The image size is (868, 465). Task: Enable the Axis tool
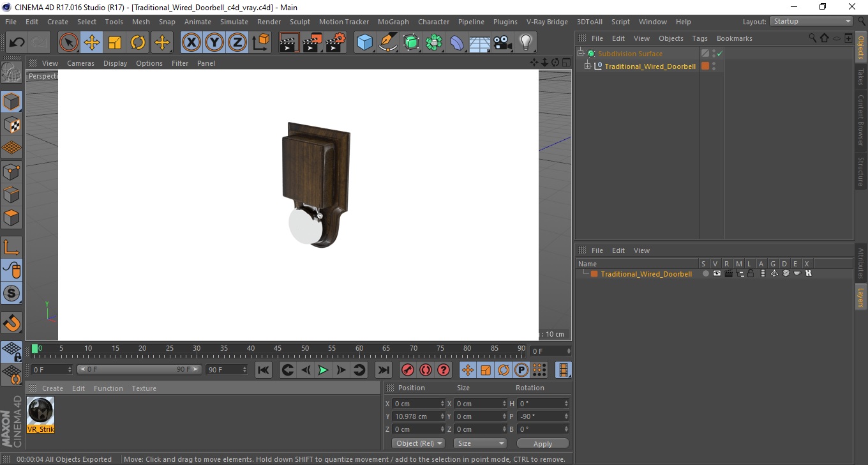(11, 247)
